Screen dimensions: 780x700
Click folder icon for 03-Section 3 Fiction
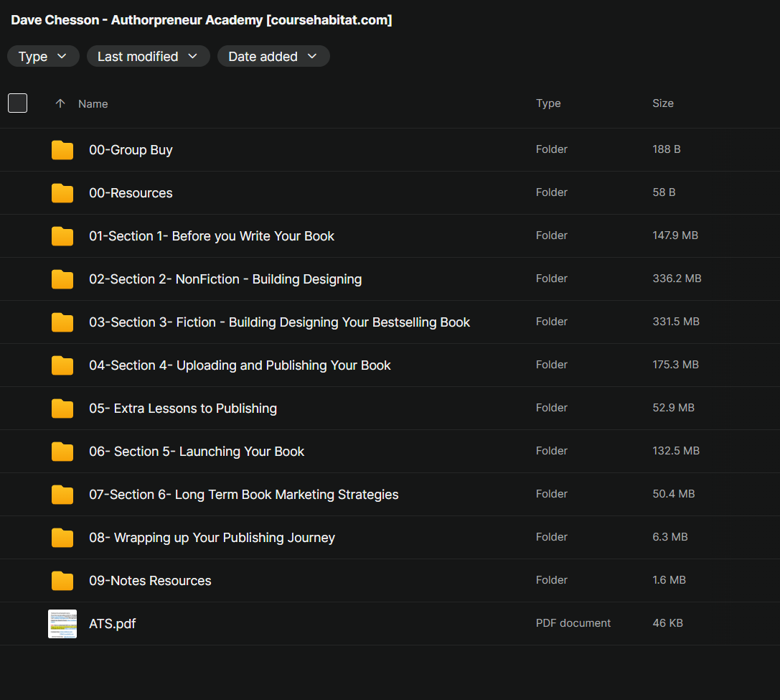tap(62, 322)
